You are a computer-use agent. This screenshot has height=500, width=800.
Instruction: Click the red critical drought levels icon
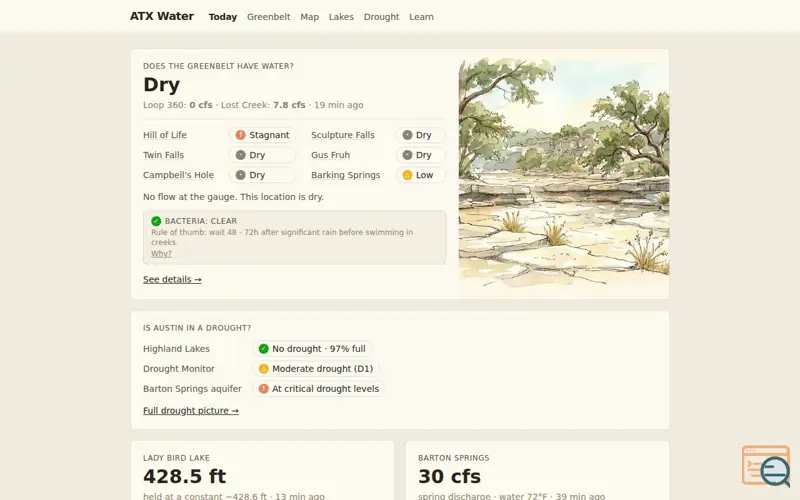[x=263, y=388]
